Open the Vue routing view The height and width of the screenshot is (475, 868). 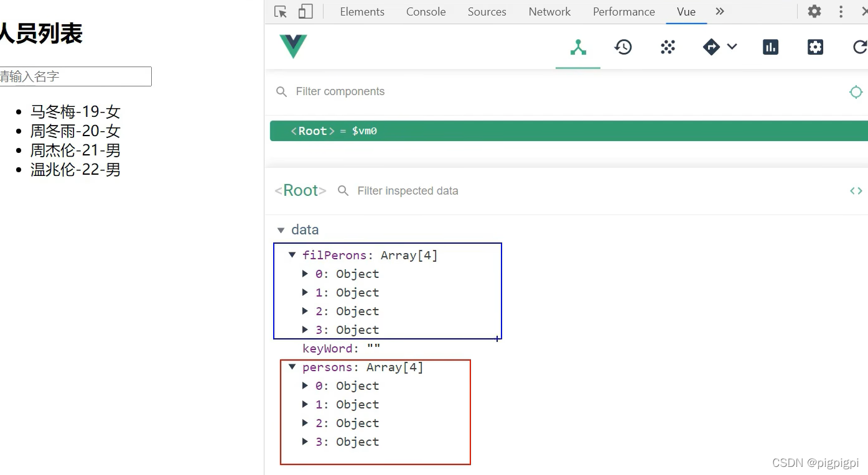(x=711, y=47)
